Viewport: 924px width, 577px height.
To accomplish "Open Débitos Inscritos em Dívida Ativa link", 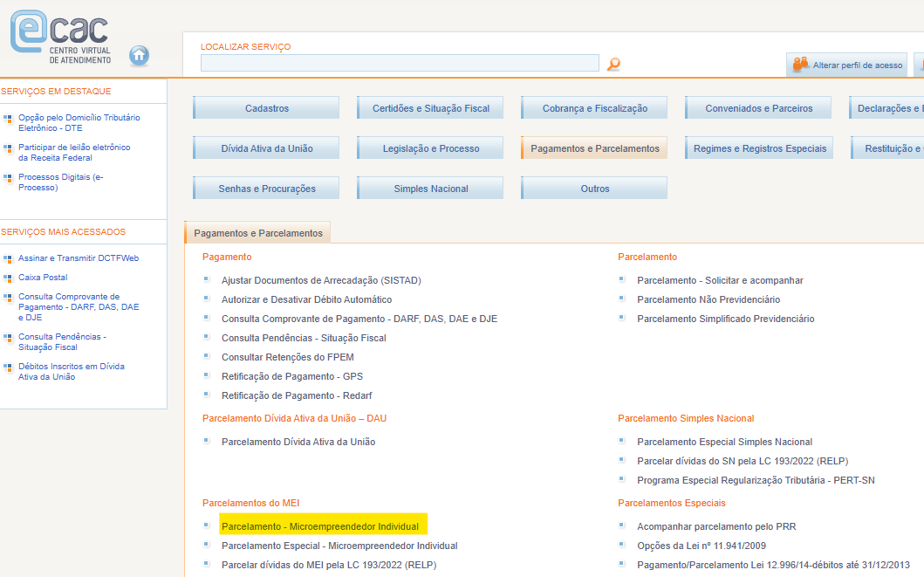I will [x=72, y=371].
